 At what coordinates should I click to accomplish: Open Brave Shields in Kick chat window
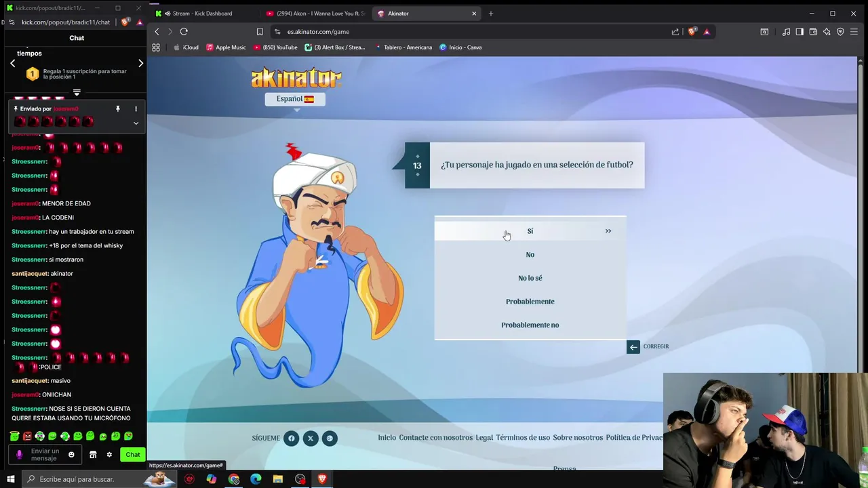[x=125, y=22]
